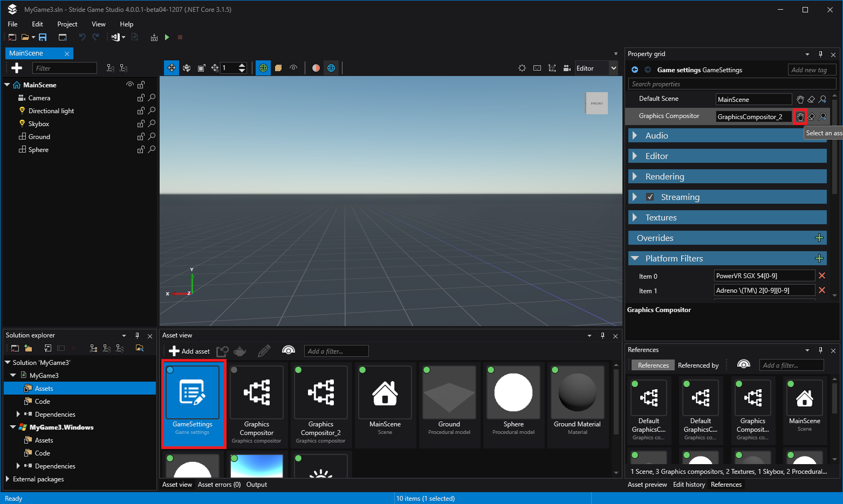
Task: Open the project in Visual Studio
Action: pyautogui.click(x=115, y=37)
